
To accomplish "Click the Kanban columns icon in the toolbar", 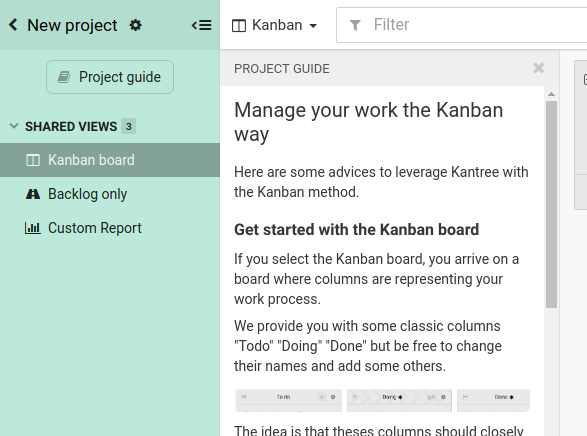I will (239, 26).
